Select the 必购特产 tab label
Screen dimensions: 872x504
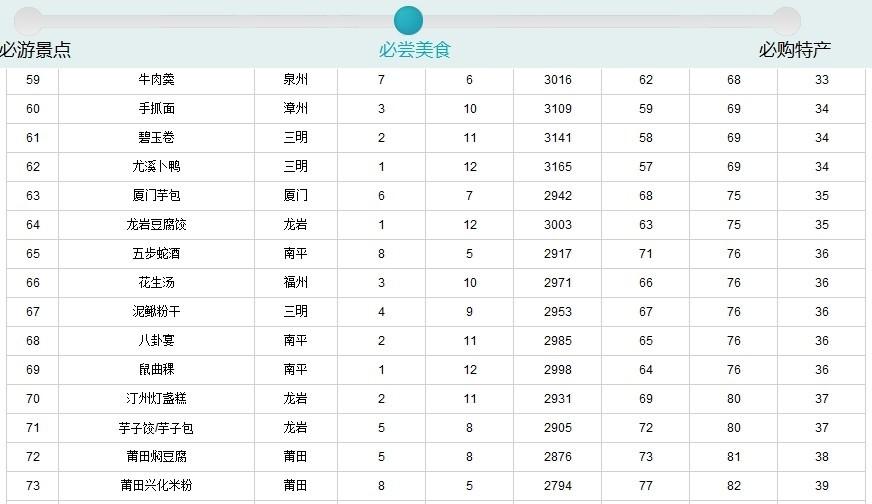(x=794, y=50)
